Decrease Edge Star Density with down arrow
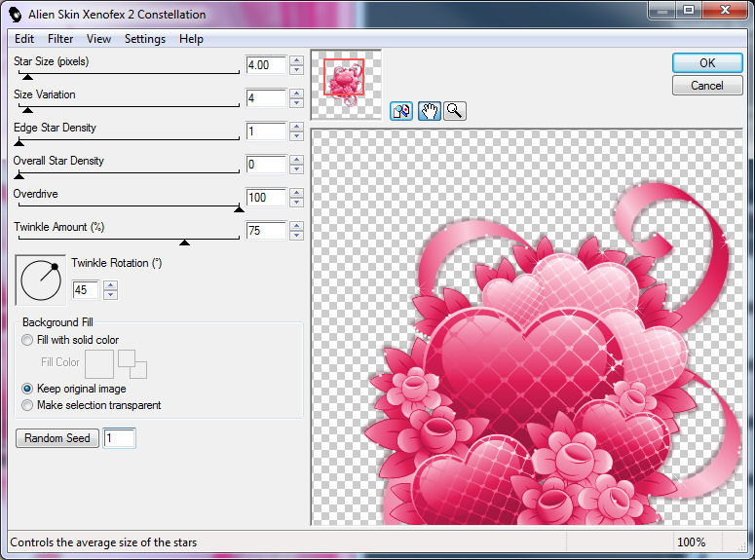This screenshot has width=755, height=560. (x=296, y=135)
